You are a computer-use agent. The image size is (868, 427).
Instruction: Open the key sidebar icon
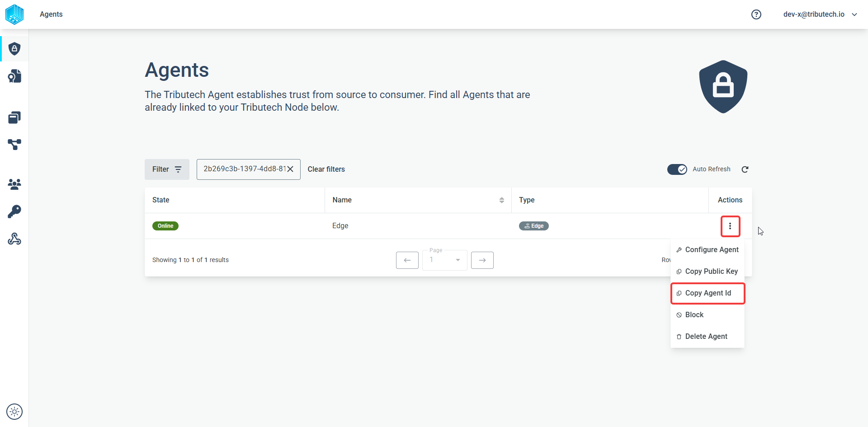pyautogui.click(x=14, y=211)
